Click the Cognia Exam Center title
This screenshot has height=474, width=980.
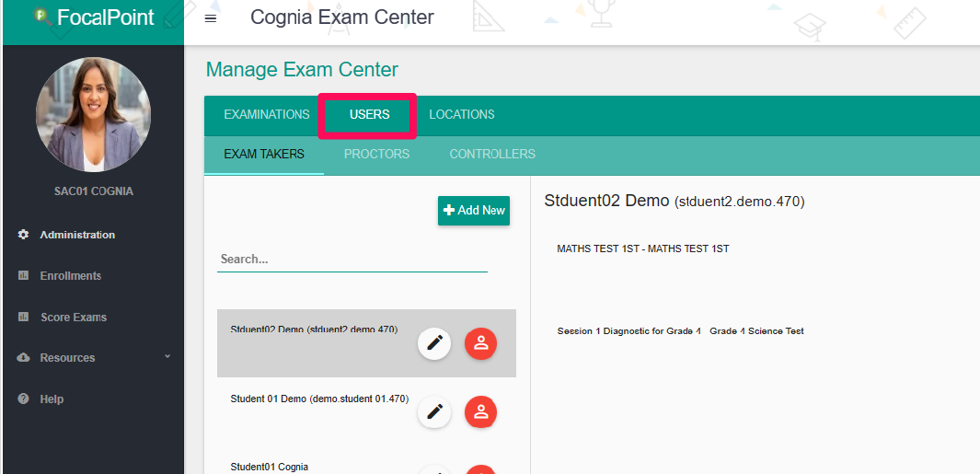pos(342,17)
